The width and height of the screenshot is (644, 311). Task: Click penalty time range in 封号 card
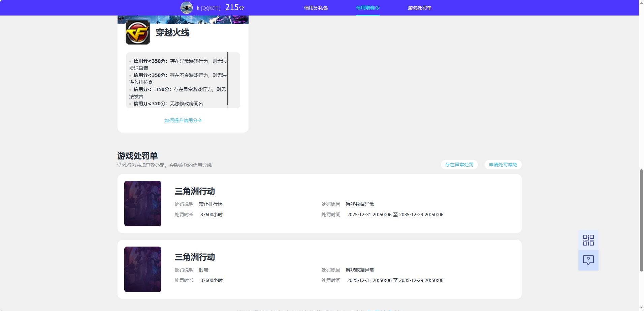pos(395,280)
